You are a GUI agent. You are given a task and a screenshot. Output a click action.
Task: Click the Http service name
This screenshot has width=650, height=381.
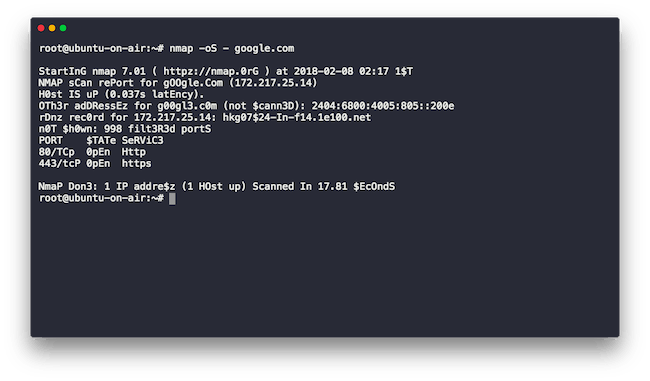coord(133,152)
